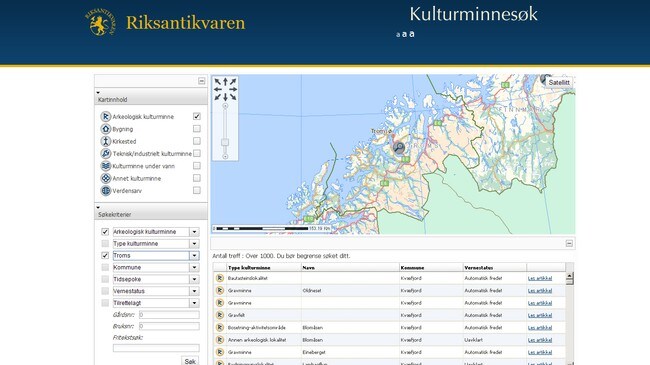Image resolution: width=650 pixels, height=365 pixels.
Task: Collapse the results panel with minus button
Action: tap(569, 243)
